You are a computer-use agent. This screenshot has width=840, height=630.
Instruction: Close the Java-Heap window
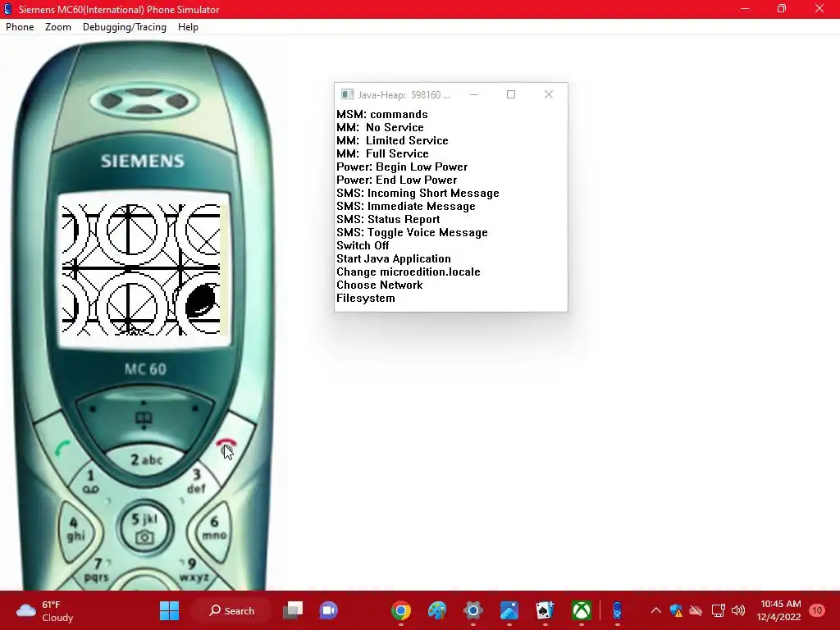pyautogui.click(x=549, y=95)
